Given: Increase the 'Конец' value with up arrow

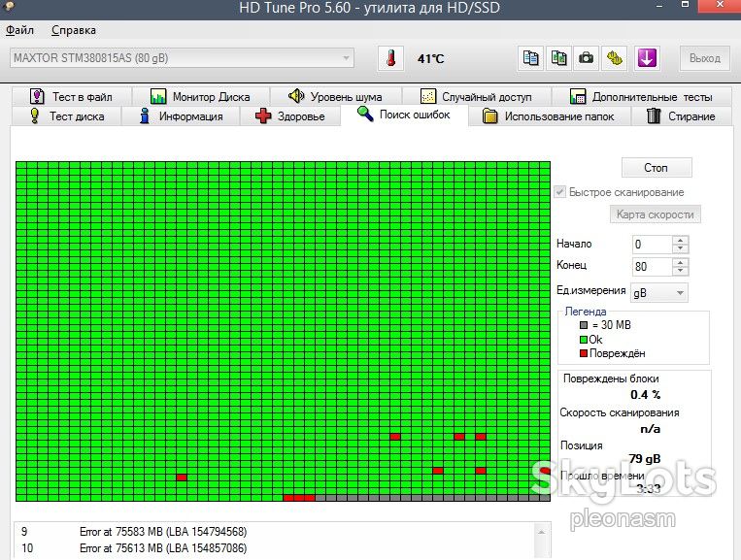Looking at the screenshot, I should pyautogui.click(x=680, y=262).
